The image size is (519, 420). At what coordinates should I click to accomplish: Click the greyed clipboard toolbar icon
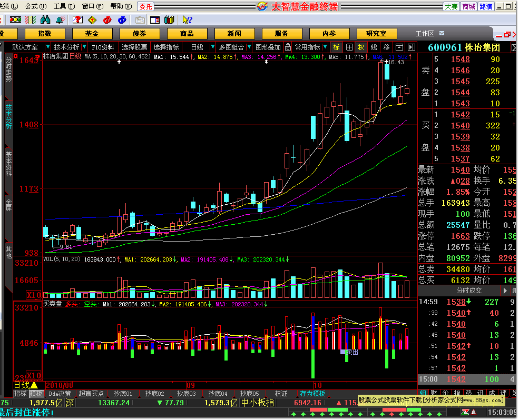coord(140,20)
